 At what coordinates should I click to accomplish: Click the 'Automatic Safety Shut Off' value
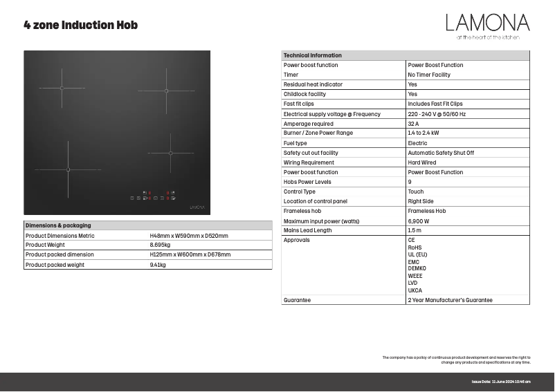[441, 153]
